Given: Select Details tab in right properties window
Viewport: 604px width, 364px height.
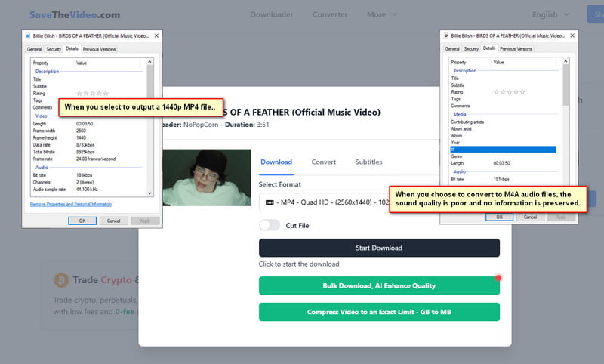Looking at the screenshot, I should click(489, 48).
